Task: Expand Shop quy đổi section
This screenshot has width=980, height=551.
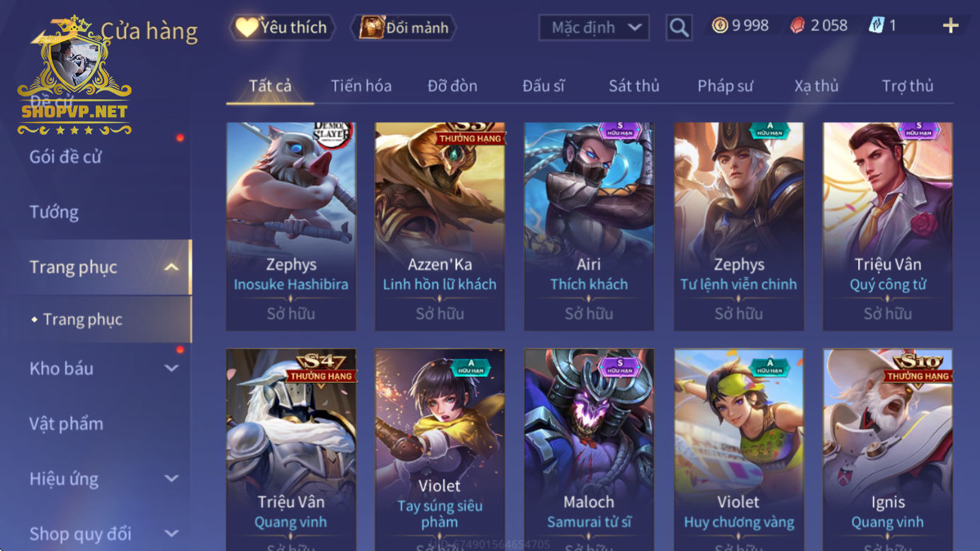Action: click(x=171, y=533)
